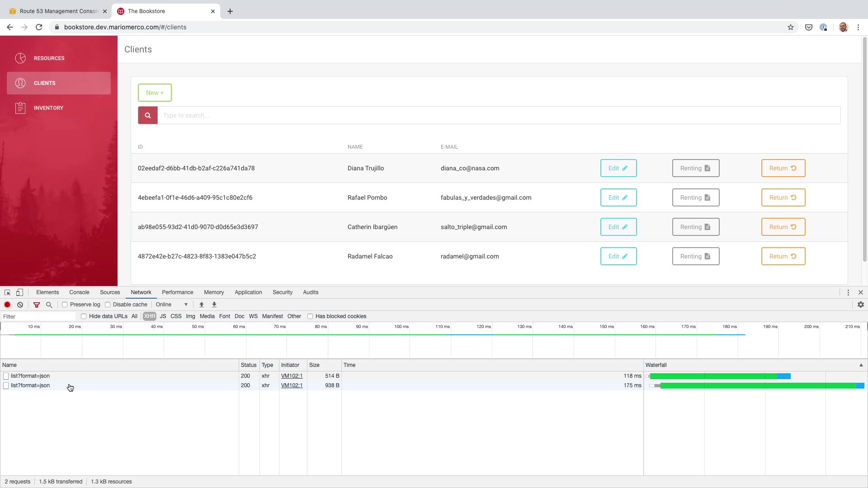Viewport: 868px width, 488px height.
Task: Click the Type to search field
Action: point(497,115)
